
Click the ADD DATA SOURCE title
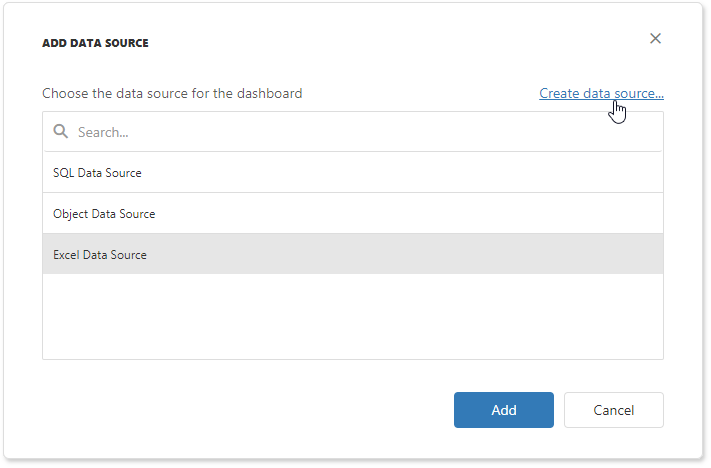[95, 44]
